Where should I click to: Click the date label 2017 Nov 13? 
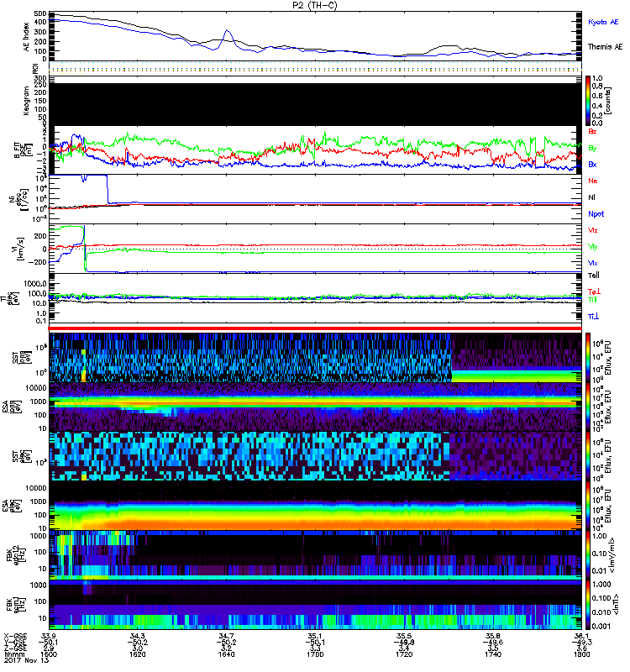[27, 660]
